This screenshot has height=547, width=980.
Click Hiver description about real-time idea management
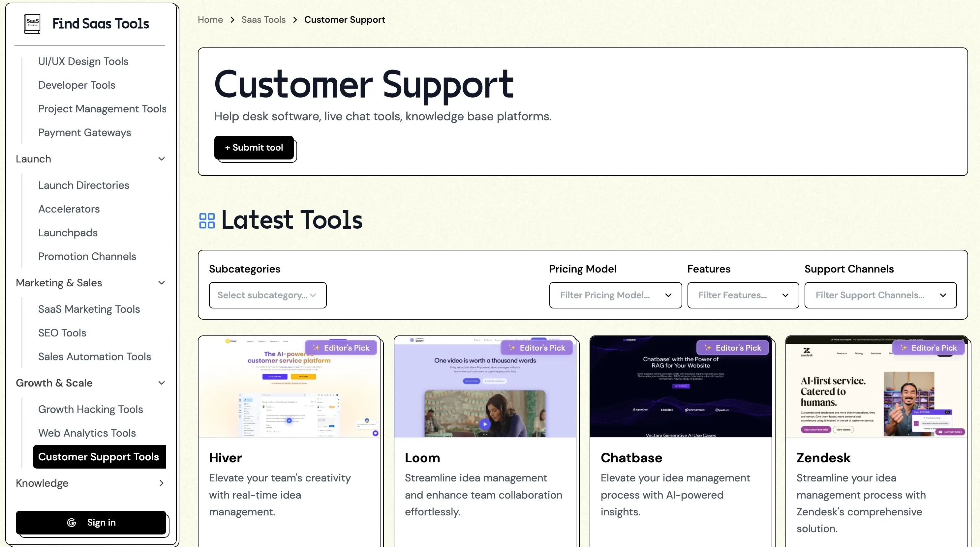[x=280, y=495]
